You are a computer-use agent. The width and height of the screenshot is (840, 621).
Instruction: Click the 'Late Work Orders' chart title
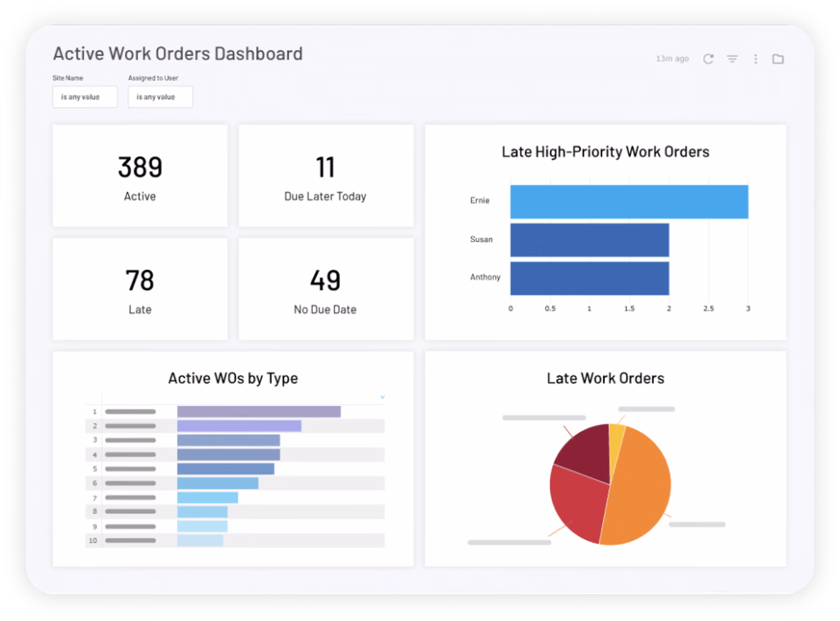coord(605,378)
